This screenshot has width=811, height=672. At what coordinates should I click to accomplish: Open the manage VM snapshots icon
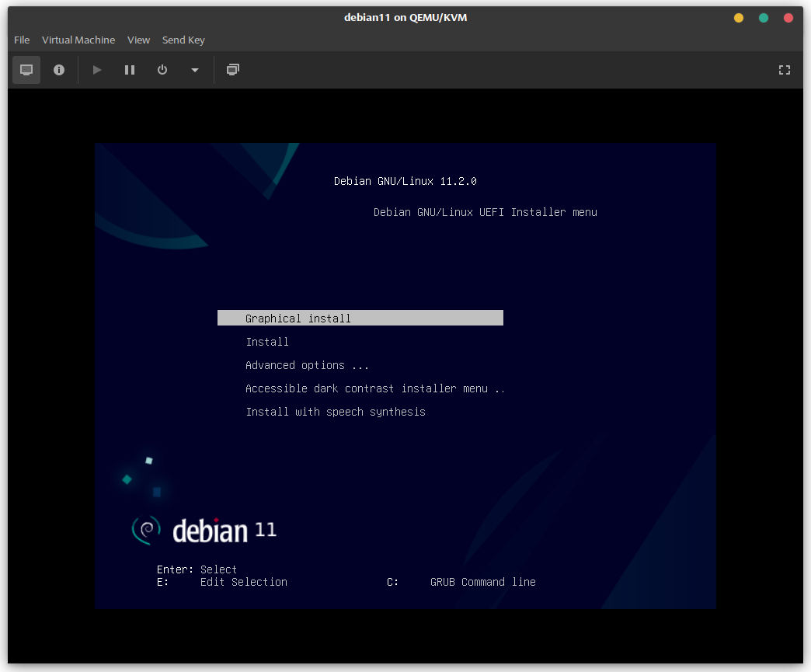pos(232,70)
